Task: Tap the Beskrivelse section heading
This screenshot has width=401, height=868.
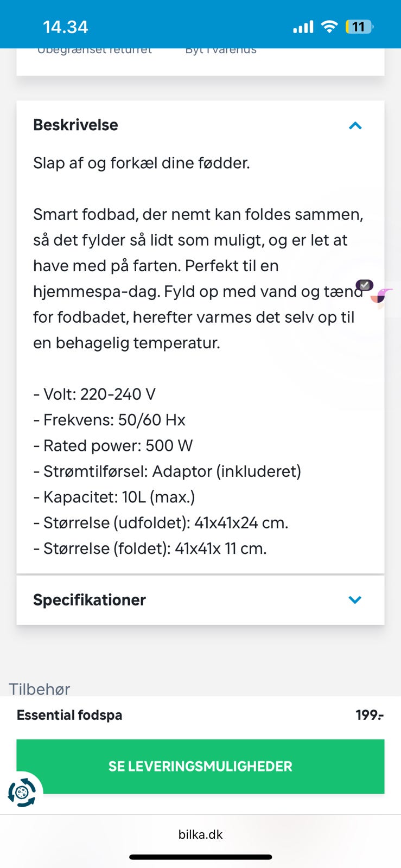Action: tap(75, 125)
